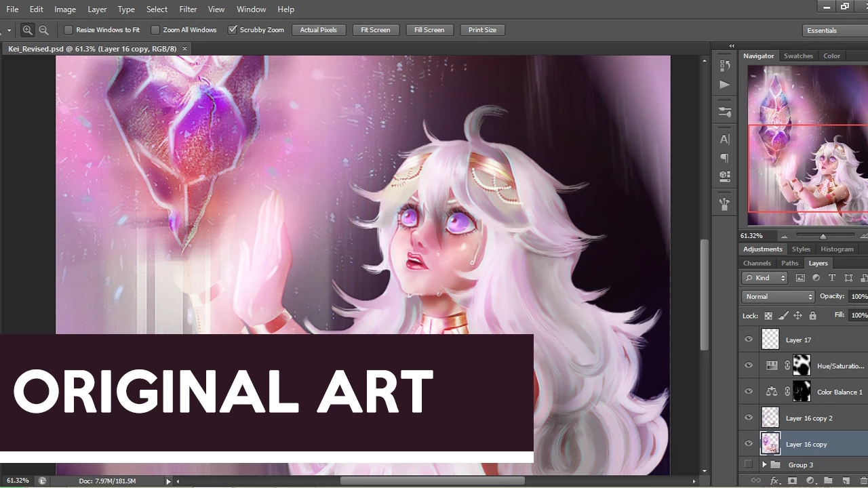Adjust the Navigator zoom slider handle
The width and height of the screenshot is (868, 488).
823,237
